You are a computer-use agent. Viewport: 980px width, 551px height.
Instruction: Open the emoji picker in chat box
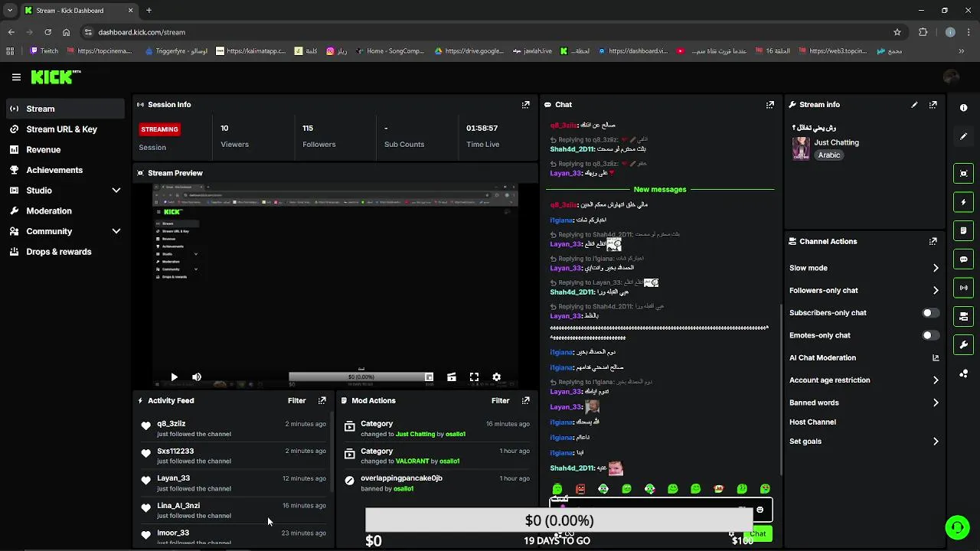coord(759,510)
